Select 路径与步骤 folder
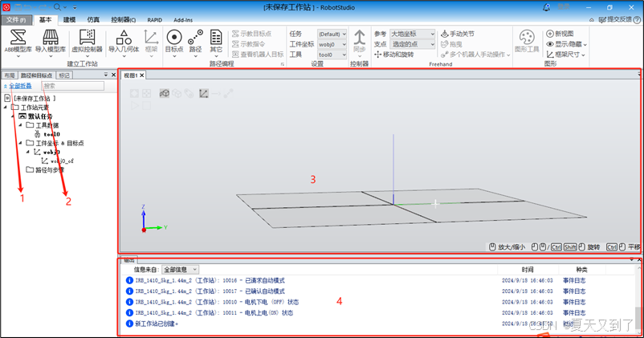This screenshot has height=338, width=644. [50, 169]
